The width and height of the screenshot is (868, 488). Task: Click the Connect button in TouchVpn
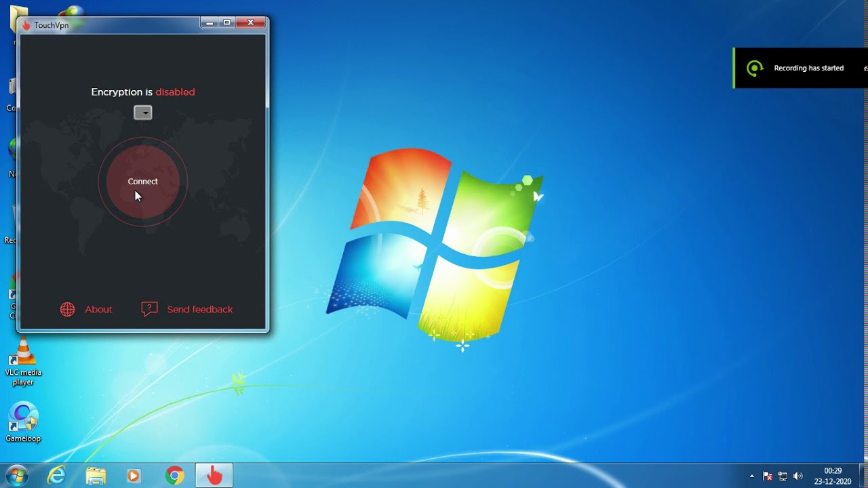coord(143,182)
